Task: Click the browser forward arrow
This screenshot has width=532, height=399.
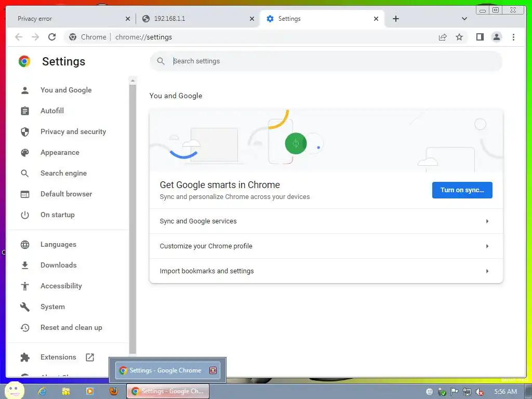Action: coord(35,37)
